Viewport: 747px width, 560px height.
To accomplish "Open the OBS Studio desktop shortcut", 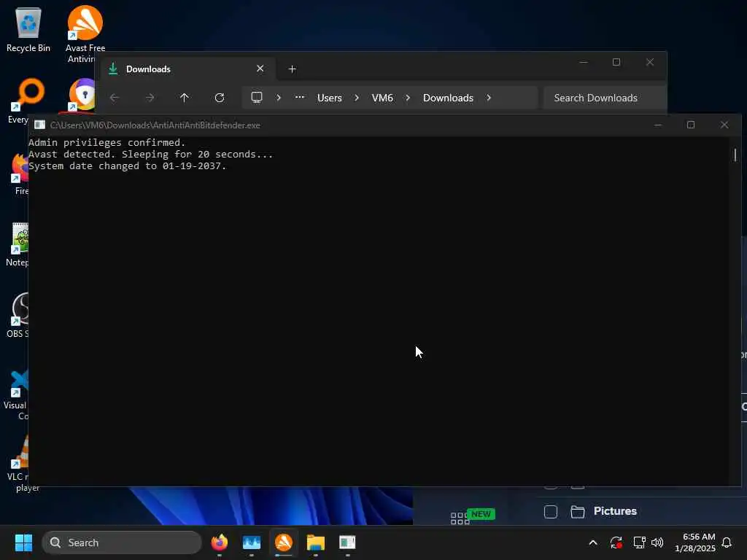I will [x=18, y=315].
